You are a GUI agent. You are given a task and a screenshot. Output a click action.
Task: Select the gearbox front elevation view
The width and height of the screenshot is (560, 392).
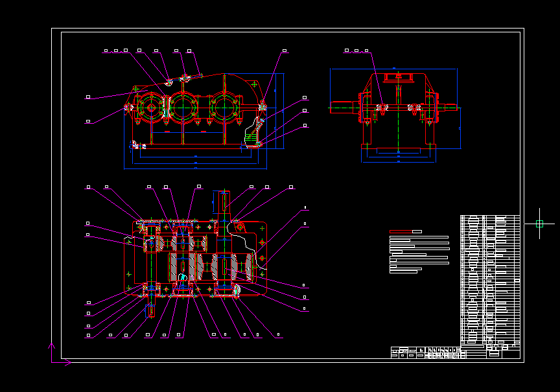click(x=196, y=111)
